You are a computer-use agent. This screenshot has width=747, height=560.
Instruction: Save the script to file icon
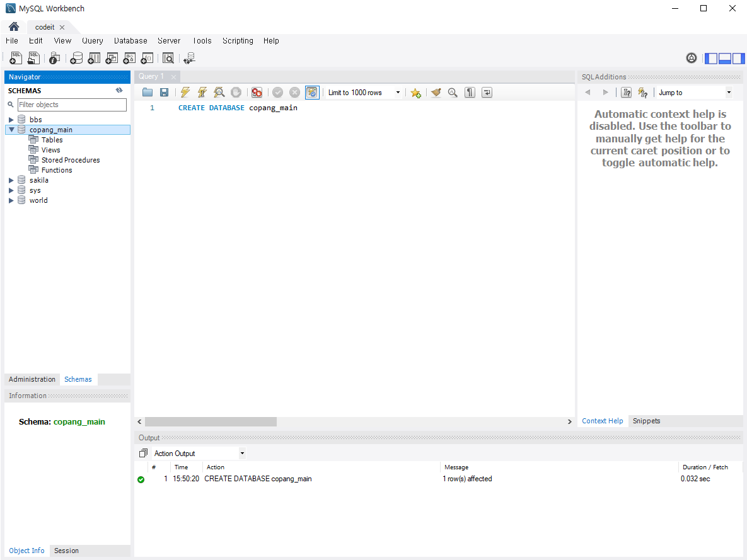click(164, 93)
